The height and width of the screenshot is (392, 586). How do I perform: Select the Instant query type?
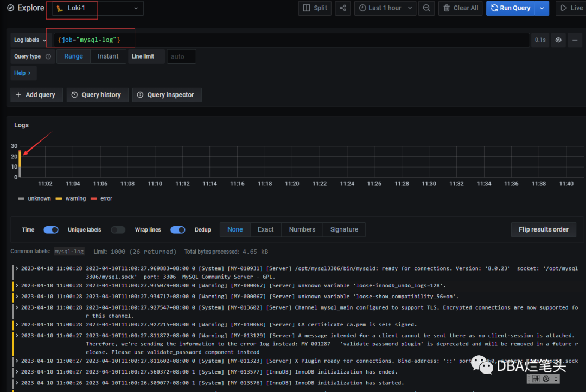click(x=108, y=56)
